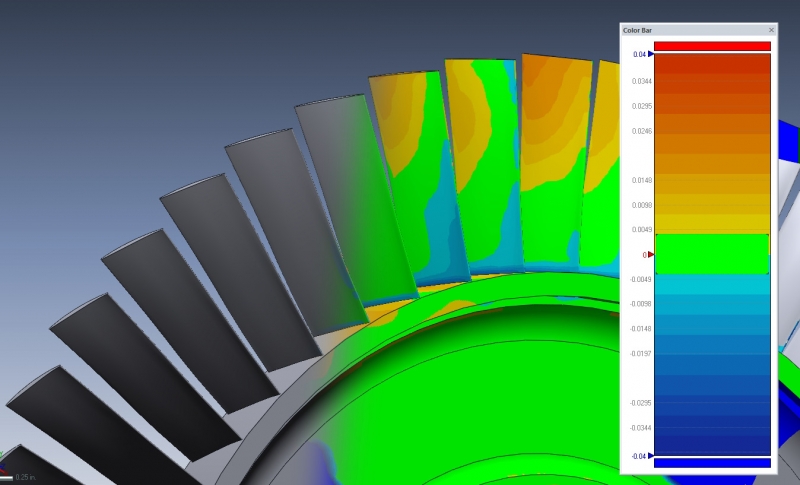This screenshot has width=800, height=485.
Task: Click the green tolerance band in color bar
Action: pos(712,254)
